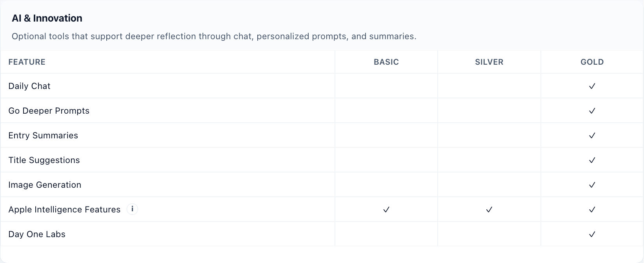
Task: Click the Gold checkmark for Day One Labs
Action: coord(592,234)
